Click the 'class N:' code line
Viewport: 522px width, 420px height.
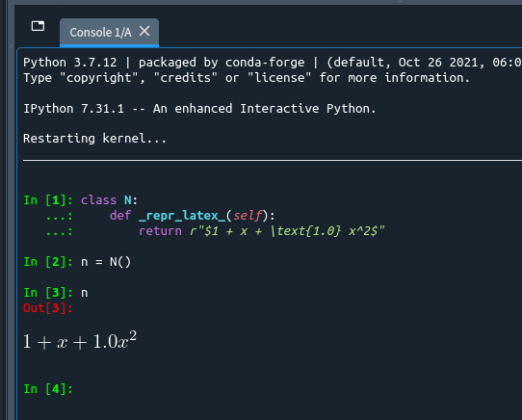(109, 200)
